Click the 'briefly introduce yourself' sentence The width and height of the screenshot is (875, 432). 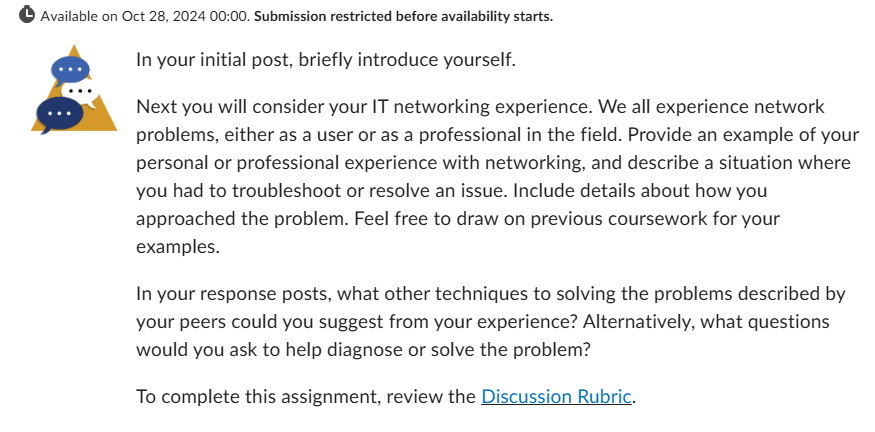click(326, 59)
